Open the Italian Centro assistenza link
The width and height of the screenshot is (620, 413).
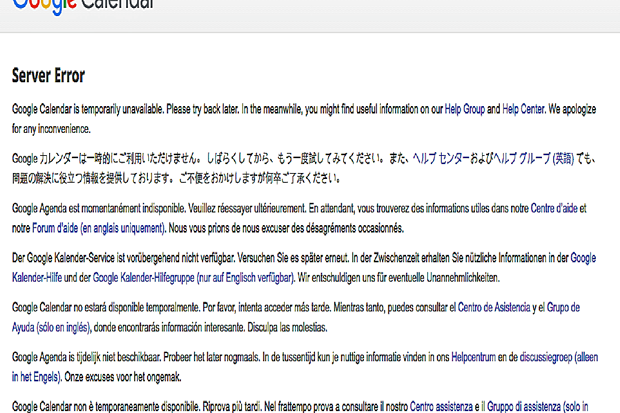pos(441,407)
